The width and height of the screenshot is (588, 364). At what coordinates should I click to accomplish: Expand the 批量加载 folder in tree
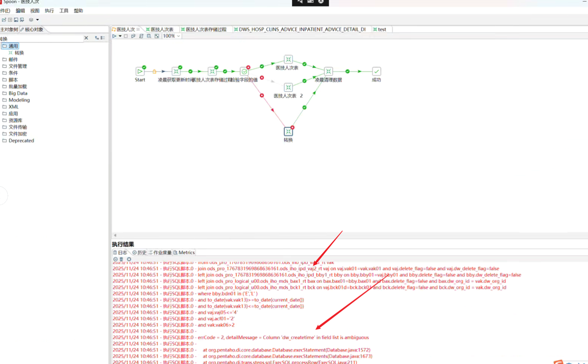coord(17,87)
